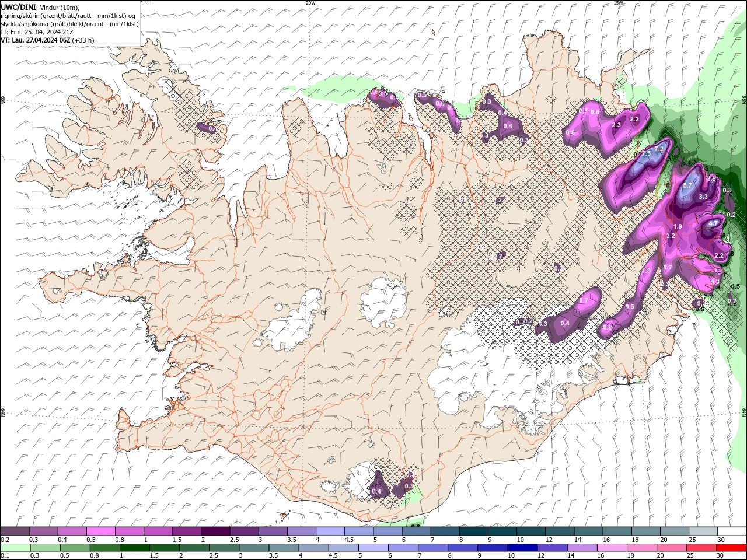Screen dimensions: 747x560
Task: Pick dark purple upper swatch between 2 and 2.5
Action: [x=215, y=531]
